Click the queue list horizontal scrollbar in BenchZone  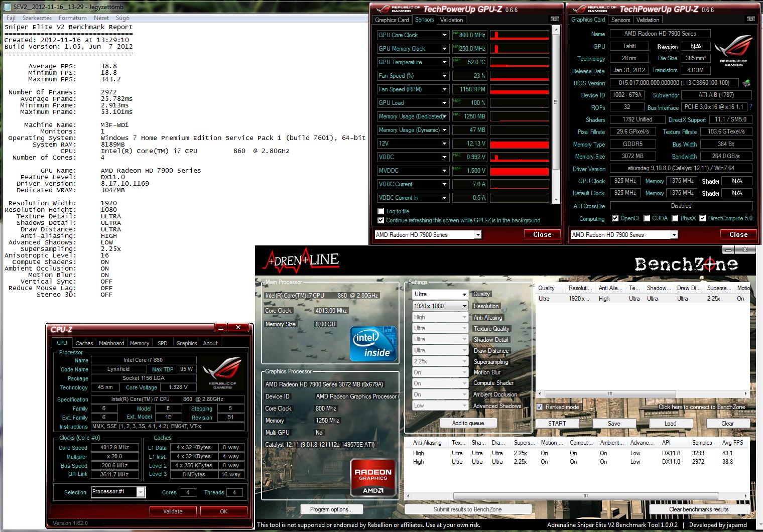643,394
